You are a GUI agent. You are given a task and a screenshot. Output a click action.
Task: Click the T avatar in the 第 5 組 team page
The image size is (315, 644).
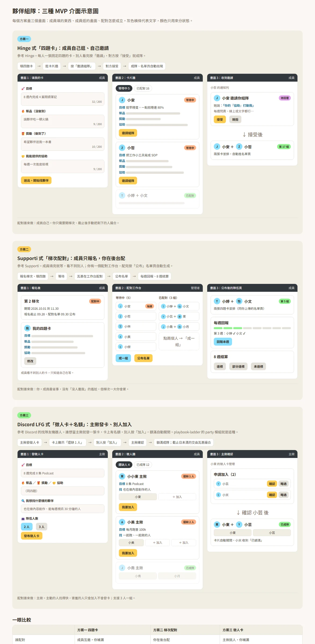217,301
